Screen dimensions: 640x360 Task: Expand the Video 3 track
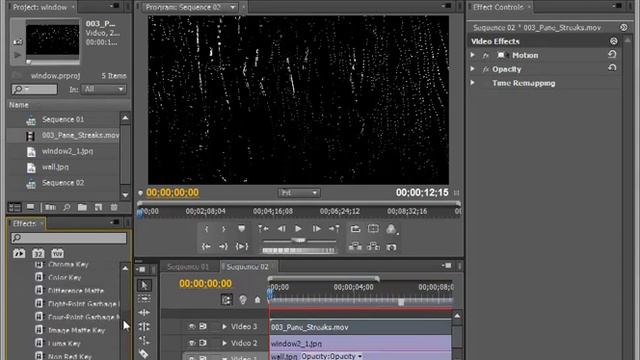224,327
